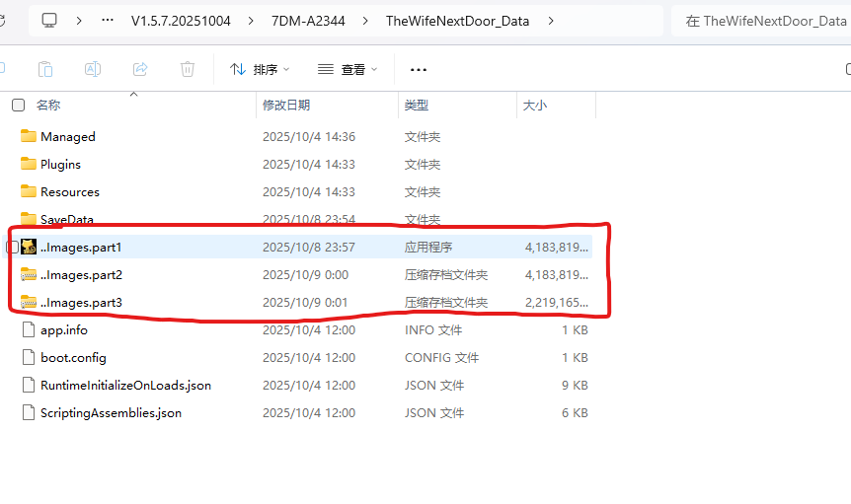The height and width of the screenshot is (504, 851).
Task: Expand chevron after TheWifeNextDoor_Data breadcrumb
Action: [551, 21]
